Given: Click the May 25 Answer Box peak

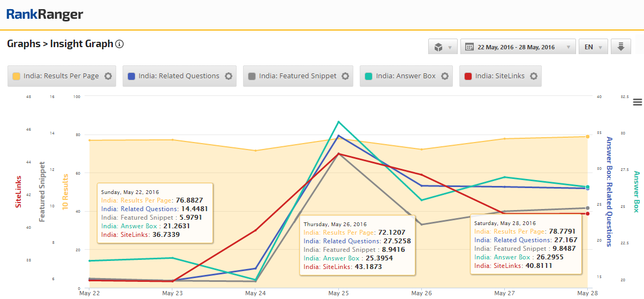Looking at the screenshot, I should coord(338,122).
